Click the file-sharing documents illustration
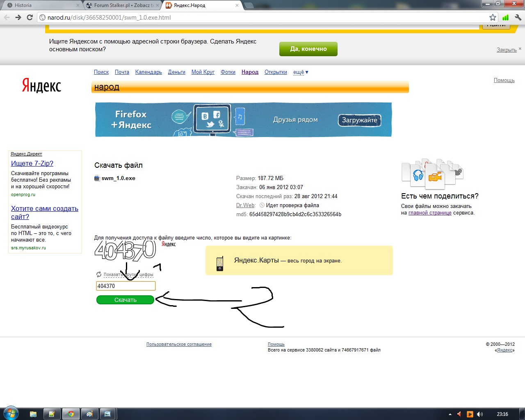This screenshot has height=420, width=525. [x=432, y=173]
